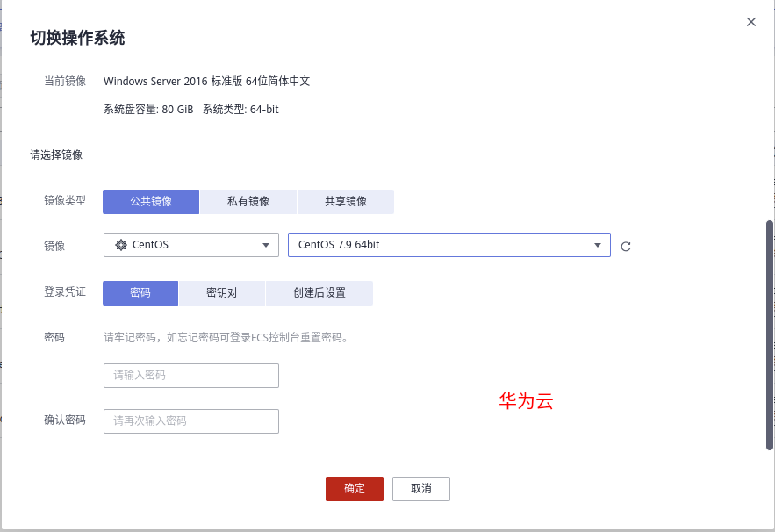Select the 公共镜像 image type
Image resolution: width=775 pixels, height=532 pixels.
151,201
